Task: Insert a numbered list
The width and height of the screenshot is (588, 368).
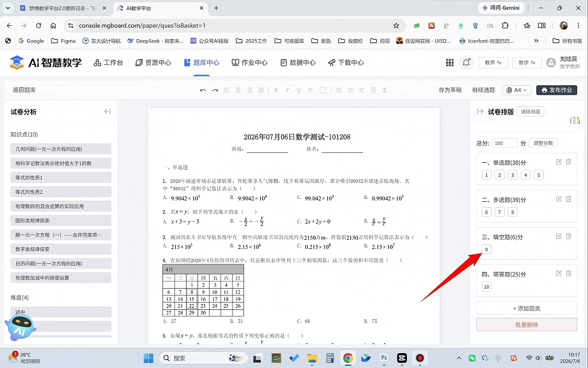Action: (339, 90)
